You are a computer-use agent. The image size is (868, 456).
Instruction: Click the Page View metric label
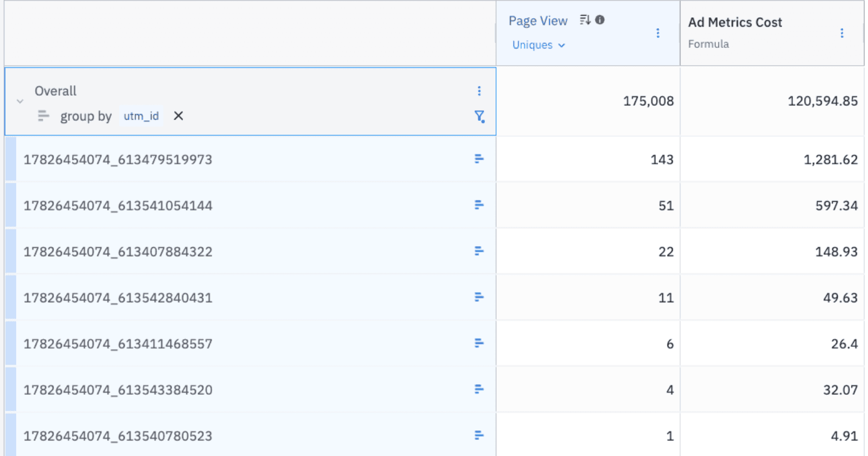(538, 20)
